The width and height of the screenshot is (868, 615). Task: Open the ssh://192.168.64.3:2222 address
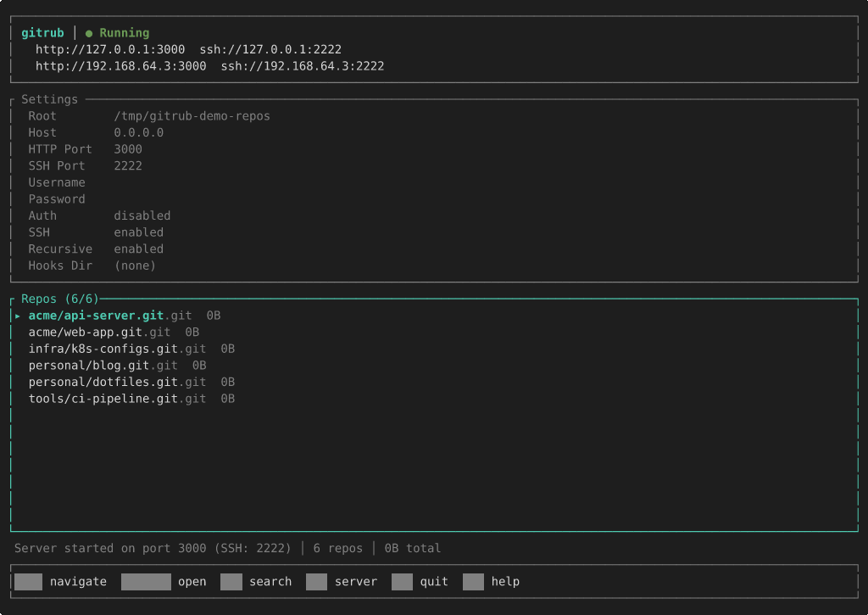[x=302, y=66]
